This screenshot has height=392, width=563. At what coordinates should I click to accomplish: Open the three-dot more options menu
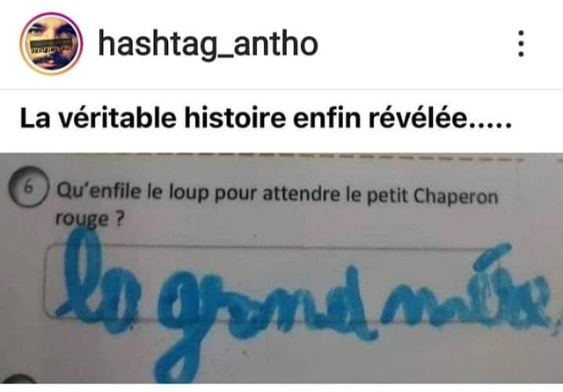coord(522,43)
